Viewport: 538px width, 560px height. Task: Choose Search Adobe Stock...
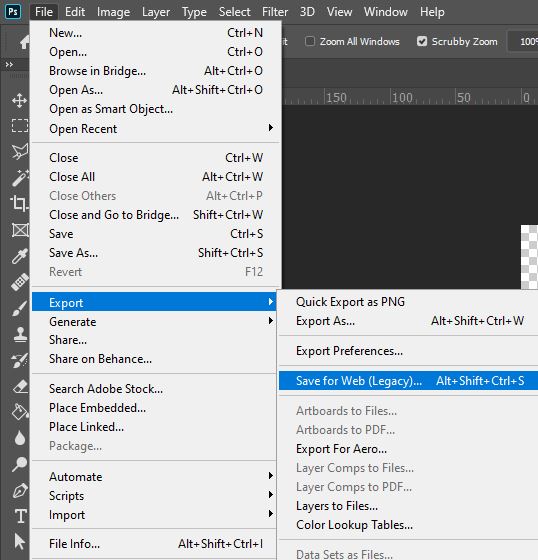click(154, 389)
